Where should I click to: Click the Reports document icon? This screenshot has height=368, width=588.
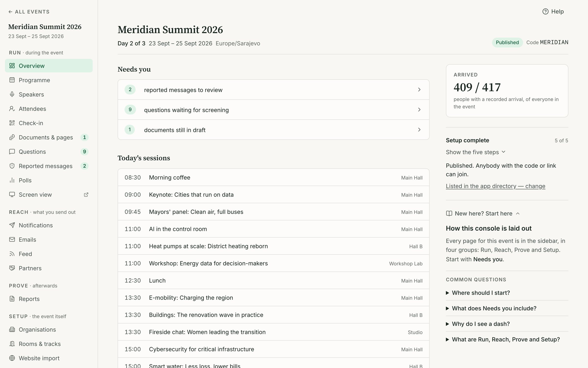point(12,299)
